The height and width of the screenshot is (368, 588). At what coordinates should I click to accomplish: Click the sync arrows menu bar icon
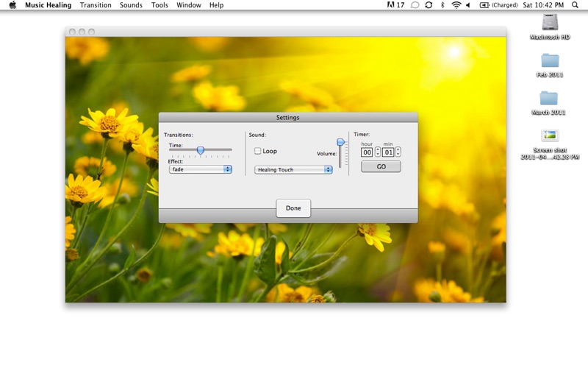click(x=429, y=5)
